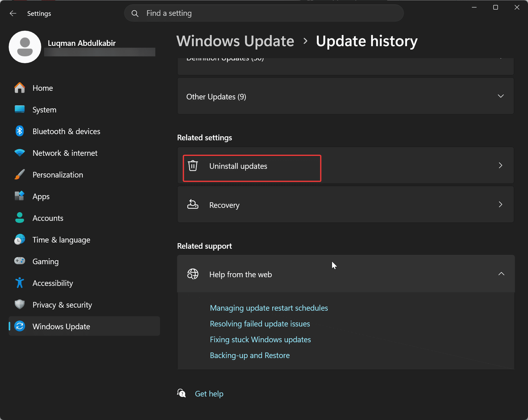Click the System monitor icon
This screenshot has height=420, width=528.
click(x=20, y=110)
